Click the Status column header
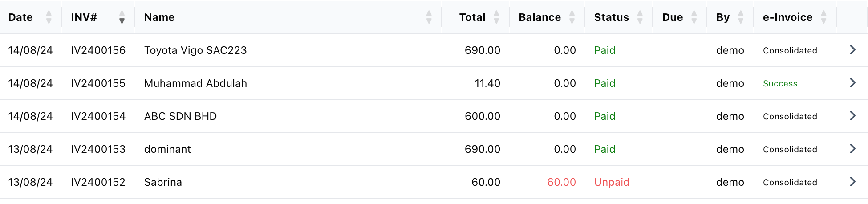This screenshot has width=868, height=204. click(612, 17)
